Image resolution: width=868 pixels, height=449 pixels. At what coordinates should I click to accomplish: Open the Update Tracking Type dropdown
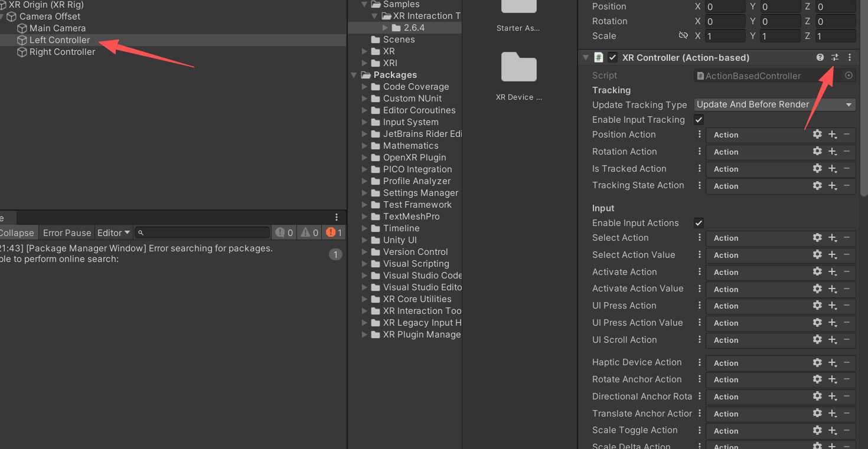pyautogui.click(x=774, y=104)
